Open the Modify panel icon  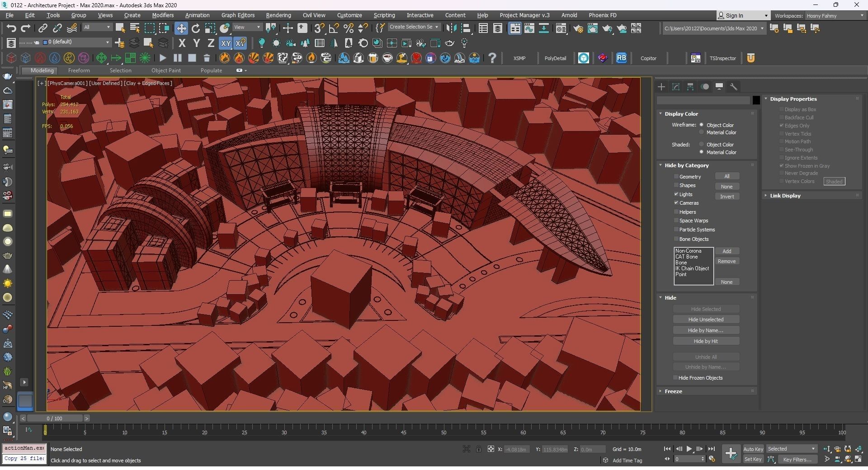(676, 87)
